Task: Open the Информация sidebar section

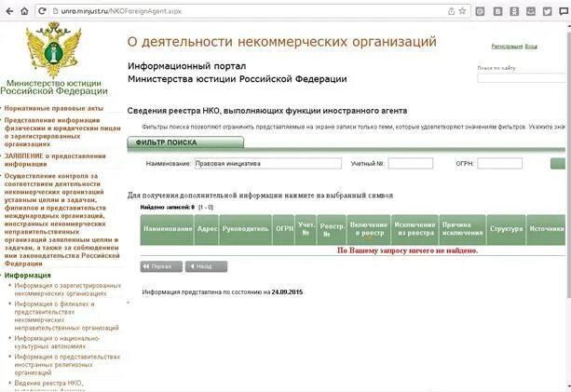Action: pos(27,276)
